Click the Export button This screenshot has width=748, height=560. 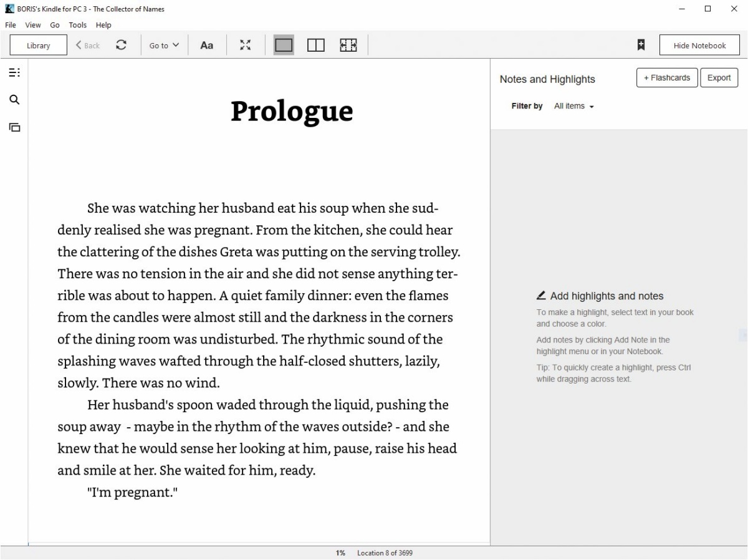coord(719,78)
